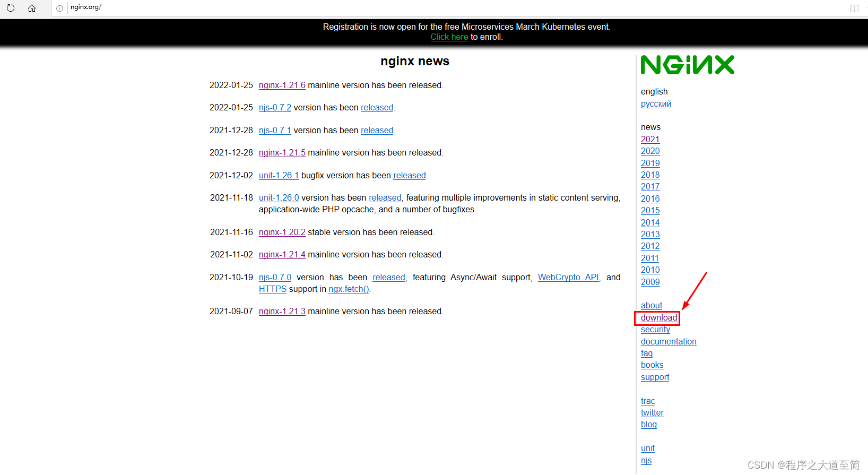
Task: Open 'released' link in the njs-0.7.2 row
Action: pos(377,108)
